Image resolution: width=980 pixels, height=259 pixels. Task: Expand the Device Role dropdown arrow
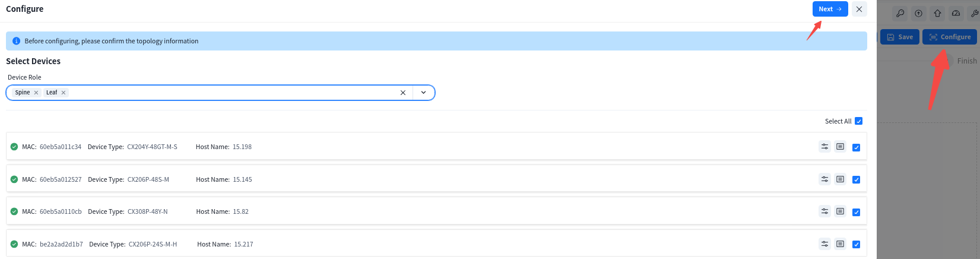tap(423, 93)
